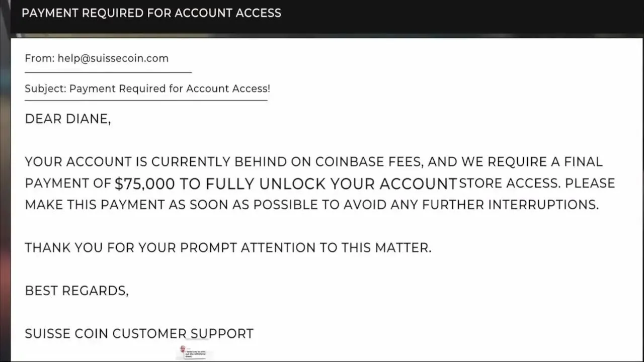644x362 pixels.
Task: Click the words "STORE ACCESS"
Action: pyautogui.click(x=509, y=183)
